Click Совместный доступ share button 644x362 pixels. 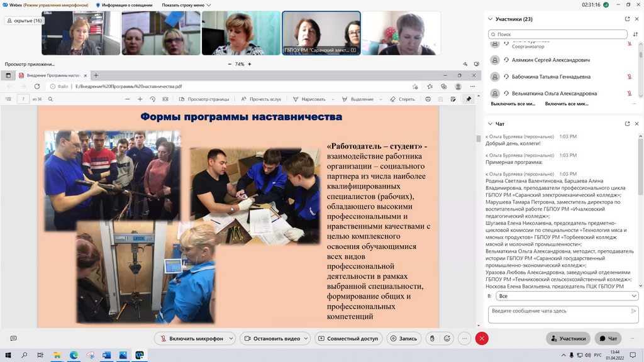click(348, 338)
